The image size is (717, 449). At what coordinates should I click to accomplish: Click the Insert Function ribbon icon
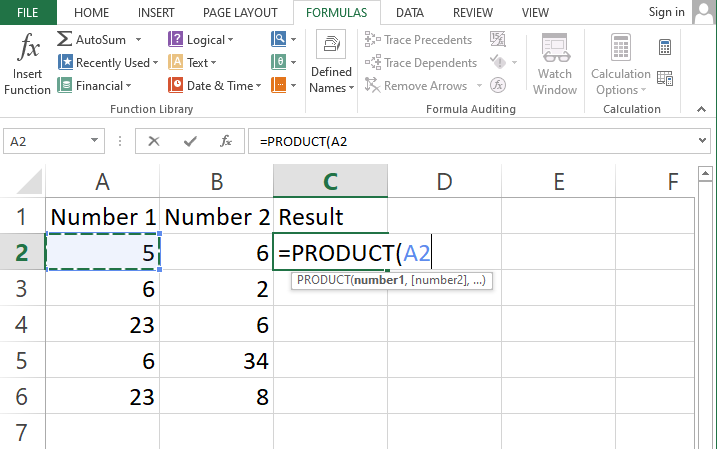click(x=27, y=65)
